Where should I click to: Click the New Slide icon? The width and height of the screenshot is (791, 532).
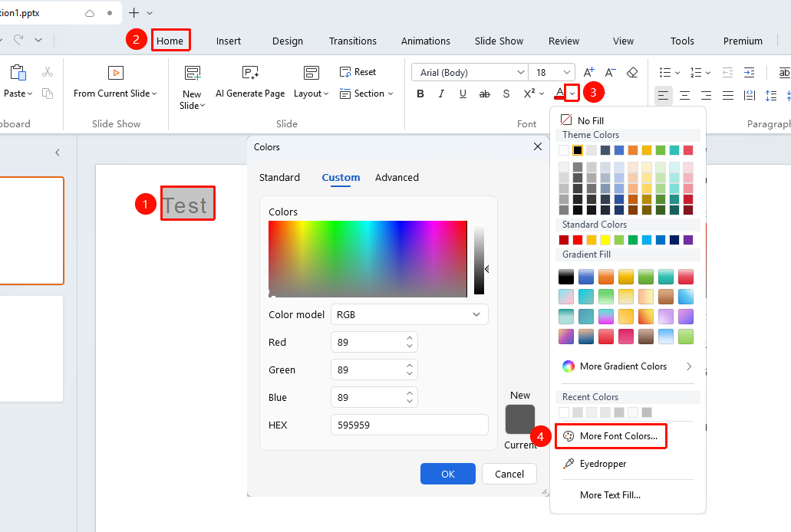coord(193,73)
